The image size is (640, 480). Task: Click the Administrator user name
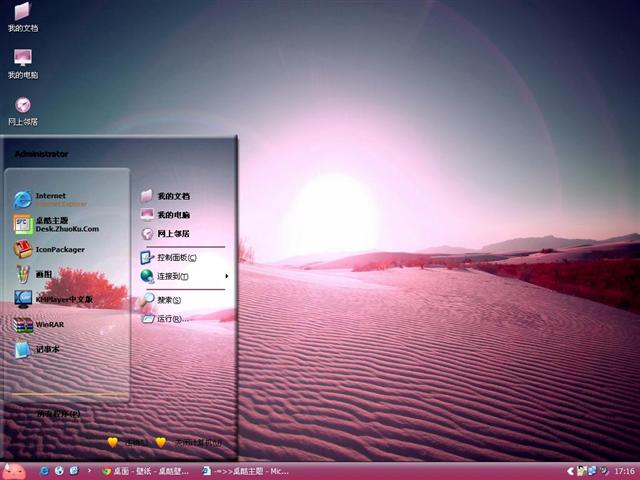41,154
